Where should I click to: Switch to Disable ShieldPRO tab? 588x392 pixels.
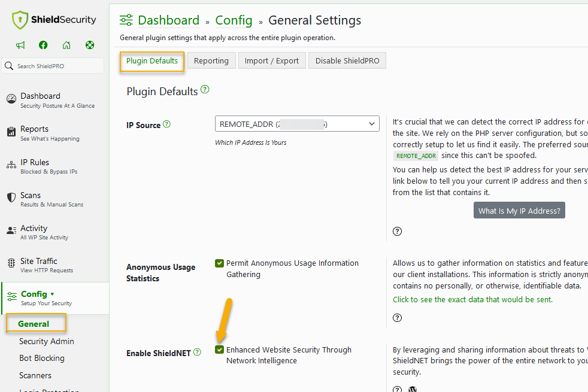(347, 60)
